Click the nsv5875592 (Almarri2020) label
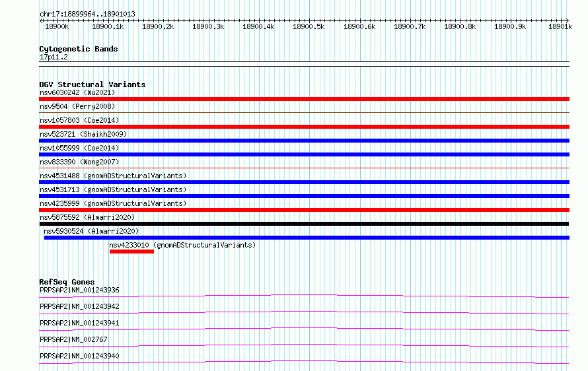The image size is (588, 371). (x=87, y=217)
